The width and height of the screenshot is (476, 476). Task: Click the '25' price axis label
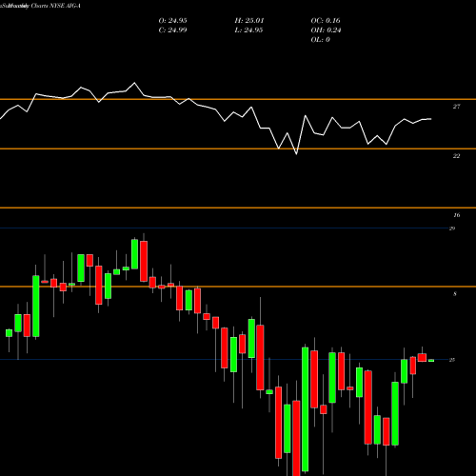452,360
